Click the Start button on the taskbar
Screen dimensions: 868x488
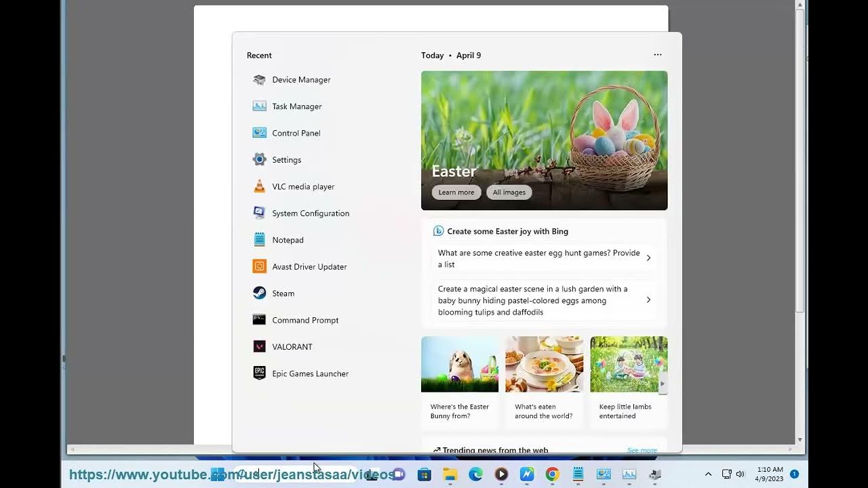click(x=218, y=474)
